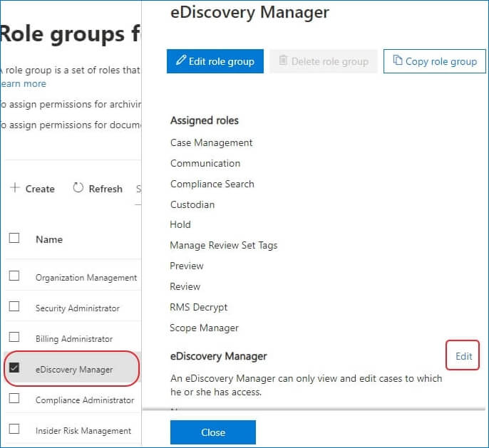Select the eDiscovery Manager row name
The image size is (489, 448).
point(74,370)
